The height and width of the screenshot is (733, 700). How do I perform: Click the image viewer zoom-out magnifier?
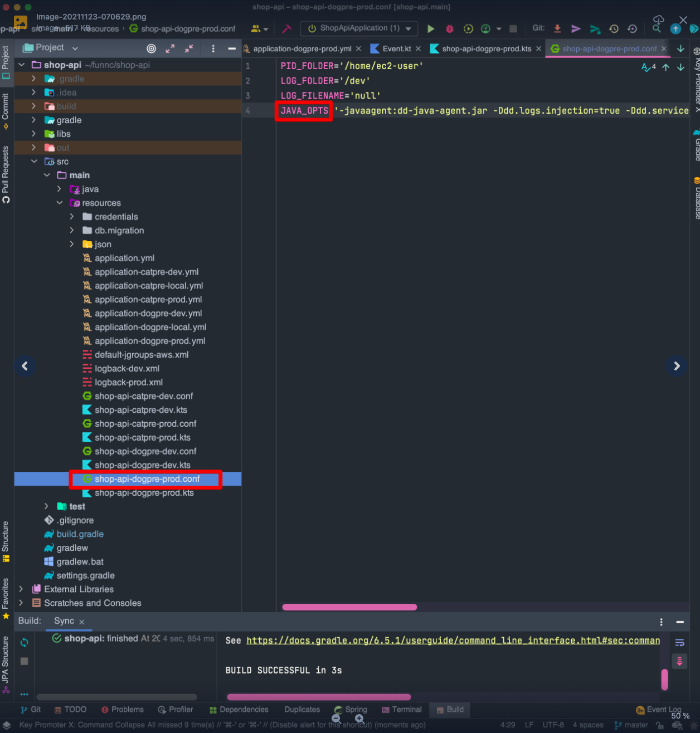336,719
